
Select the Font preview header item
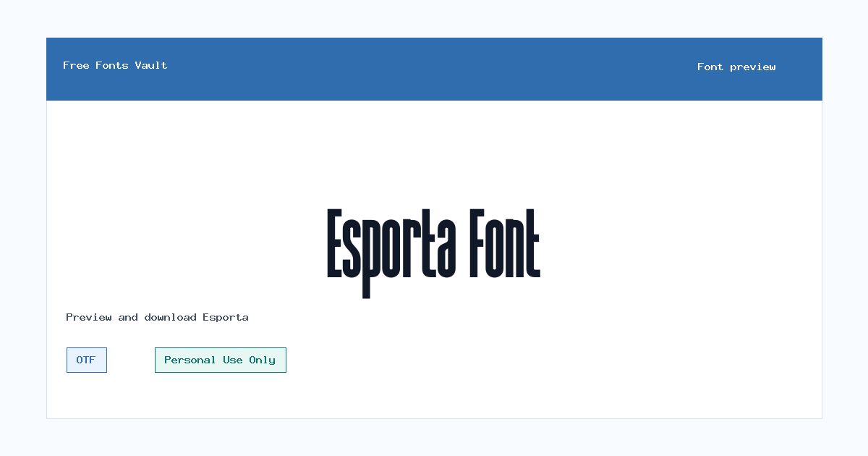[736, 67]
